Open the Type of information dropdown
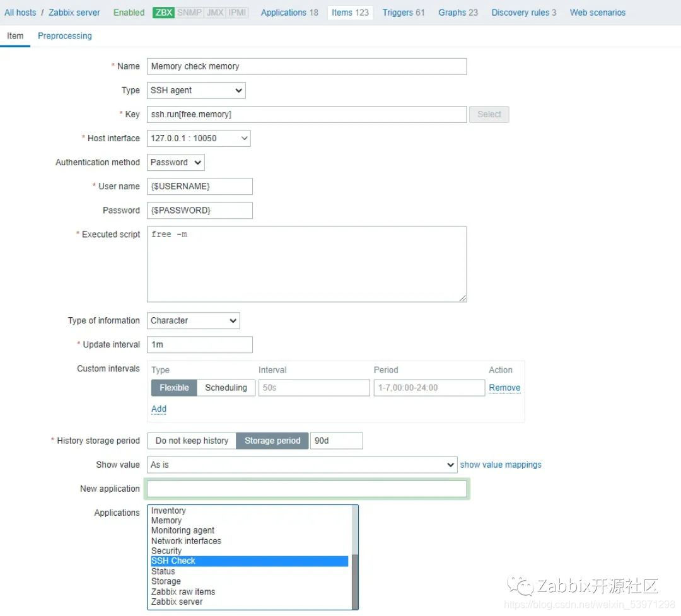The width and height of the screenshot is (681, 616). [x=194, y=320]
